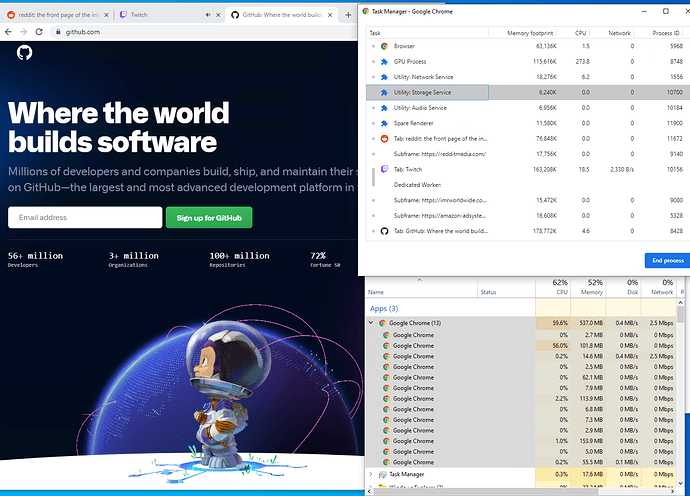Select Google Chrome process using 113.9 MB
The width and height of the screenshot is (690, 496).
pos(521,399)
